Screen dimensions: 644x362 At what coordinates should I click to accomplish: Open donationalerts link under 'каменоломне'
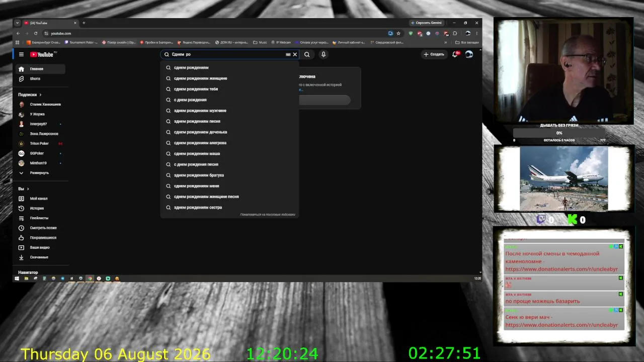[x=561, y=269]
